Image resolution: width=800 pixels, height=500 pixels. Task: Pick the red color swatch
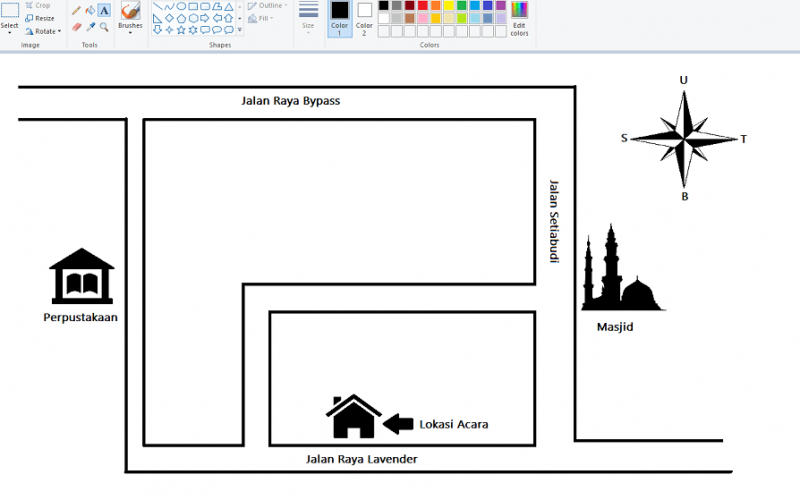[x=423, y=6]
